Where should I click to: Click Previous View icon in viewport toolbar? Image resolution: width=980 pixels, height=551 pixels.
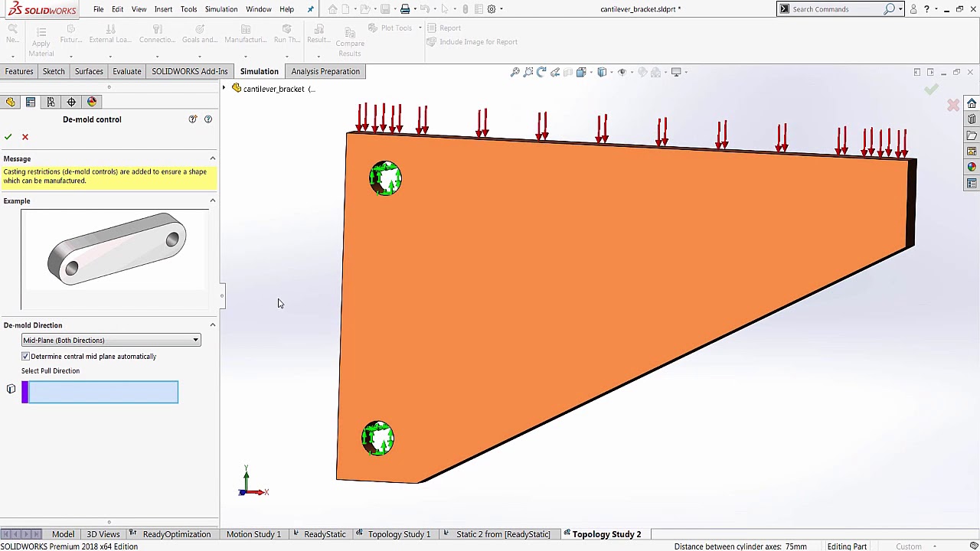(541, 72)
